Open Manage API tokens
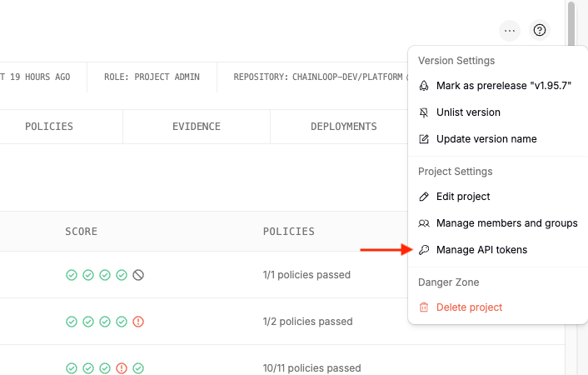This screenshot has width=588, height=375. pos(497,250)
